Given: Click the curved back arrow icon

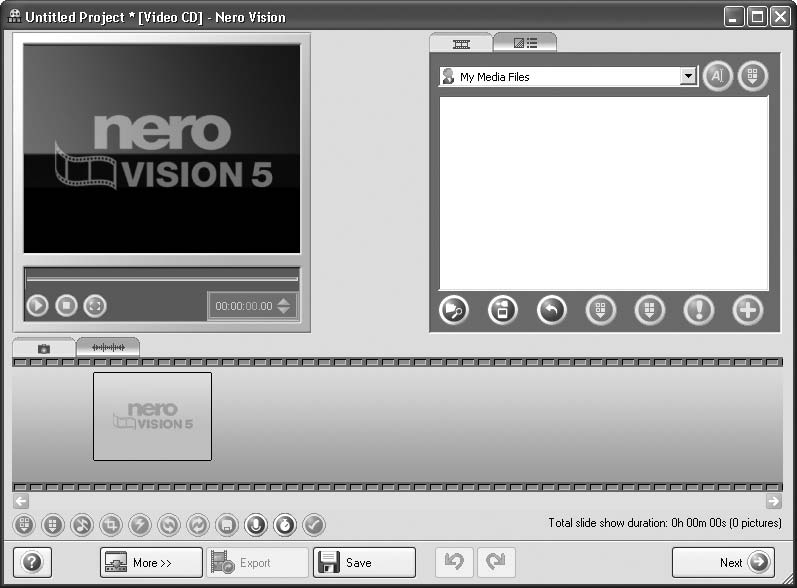Looking at the screenshot, I should [x=551, y=310].
